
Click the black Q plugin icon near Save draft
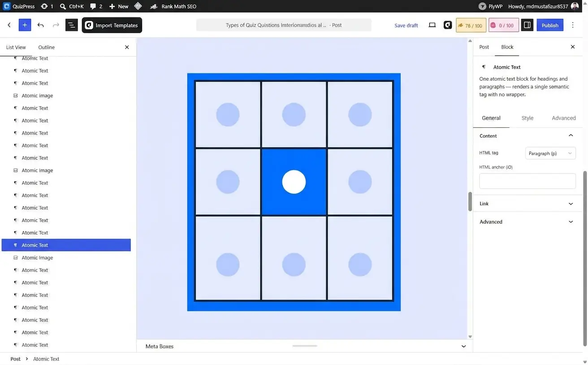click(448, 25)
